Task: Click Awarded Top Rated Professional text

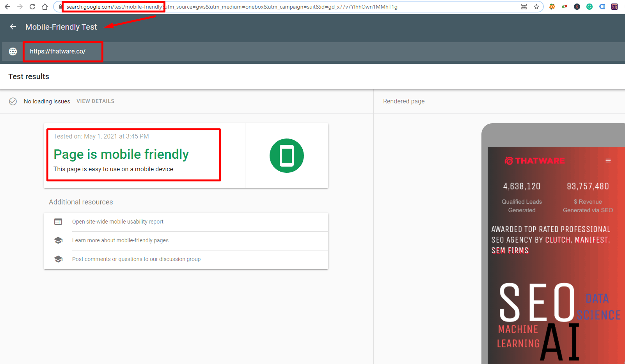Action: (x=550, y=240)
